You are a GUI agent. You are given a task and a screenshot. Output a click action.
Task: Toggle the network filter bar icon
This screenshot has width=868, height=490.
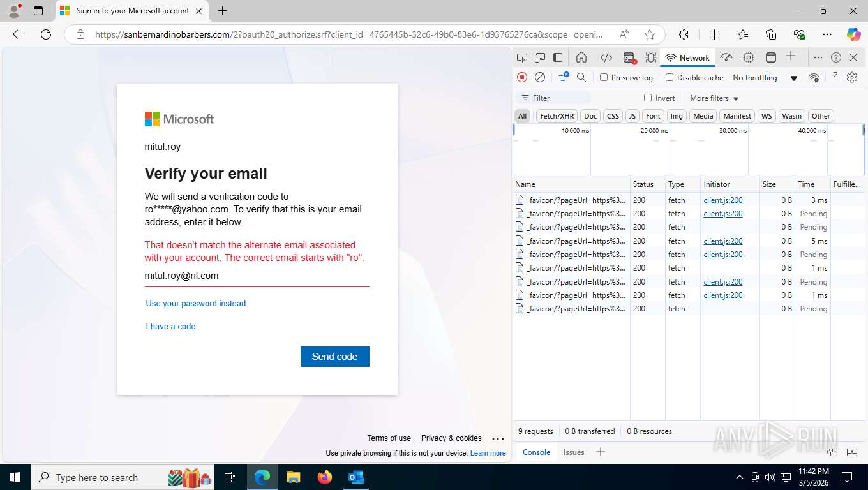564,77
